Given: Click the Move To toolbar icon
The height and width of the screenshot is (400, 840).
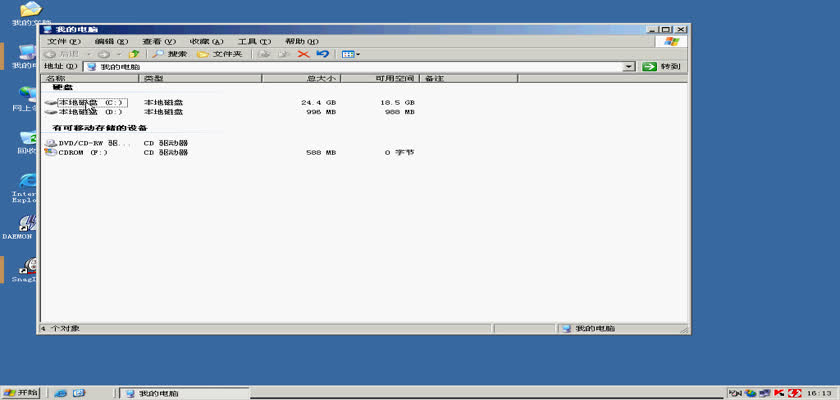Looking at the screenshot, I should [x=264, y=54].
